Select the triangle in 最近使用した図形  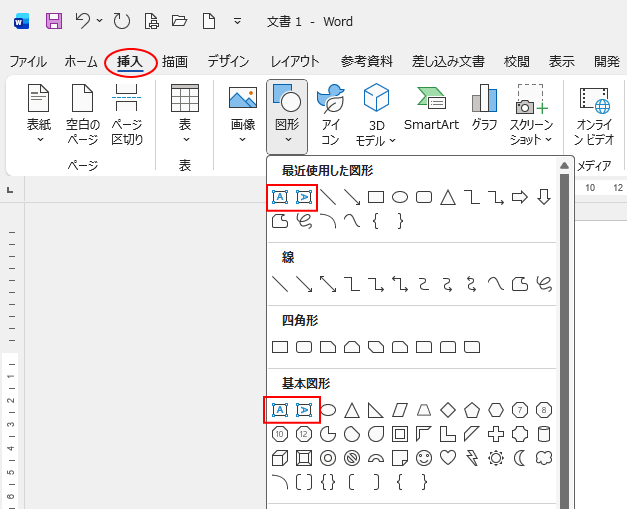coord(448,197)
